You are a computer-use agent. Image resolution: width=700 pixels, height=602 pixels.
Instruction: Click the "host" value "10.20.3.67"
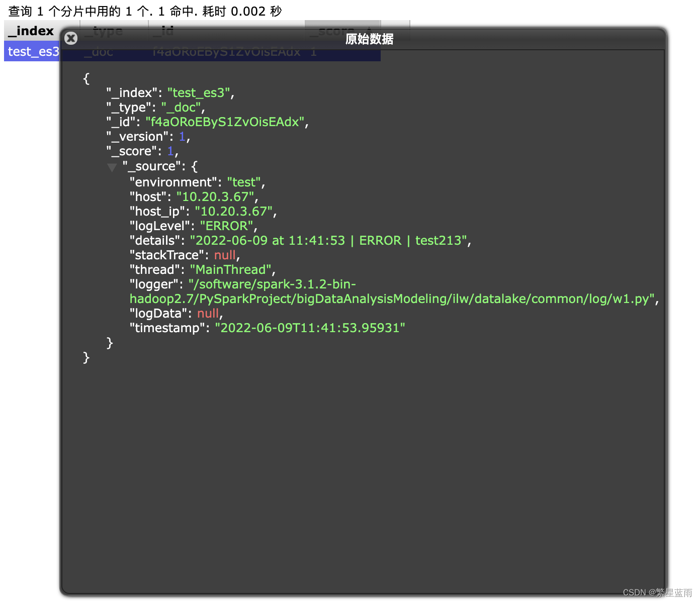click(215, 197)
